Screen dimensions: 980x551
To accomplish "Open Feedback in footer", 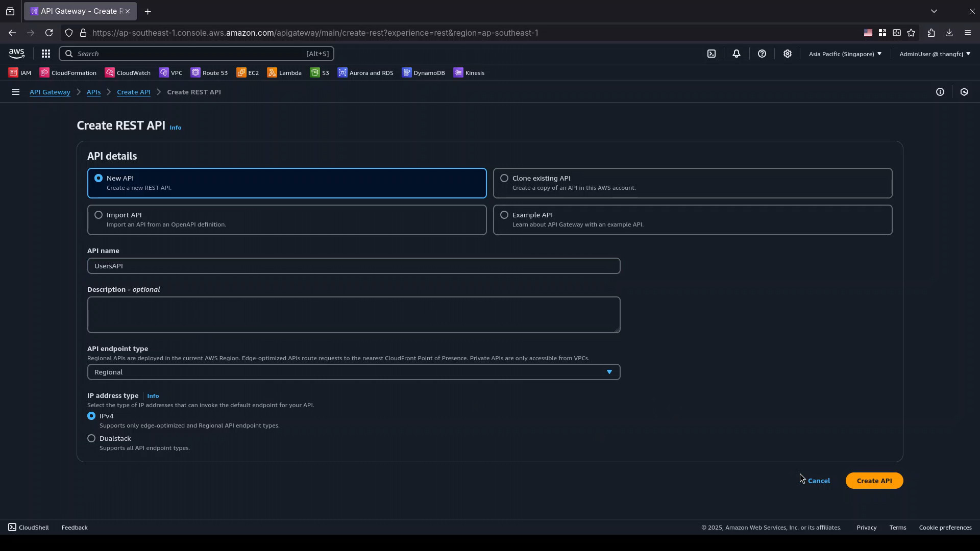I will click(75, 528).
